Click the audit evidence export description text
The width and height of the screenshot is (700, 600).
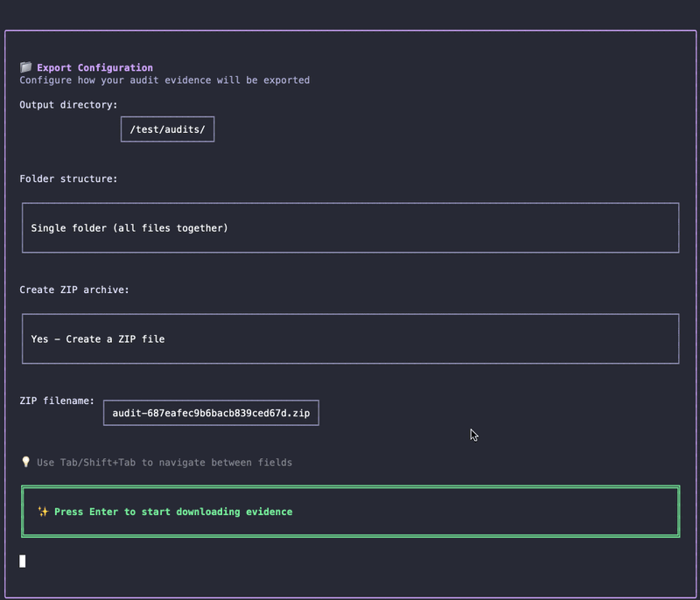click(x=164, y=80)
